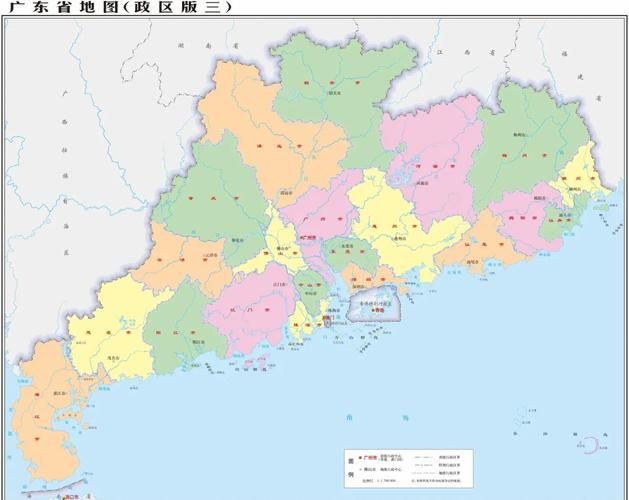This screenshot has height=500, width=629.
Task: Click the small black 云浮市 seat label
Action: (211, 255)
